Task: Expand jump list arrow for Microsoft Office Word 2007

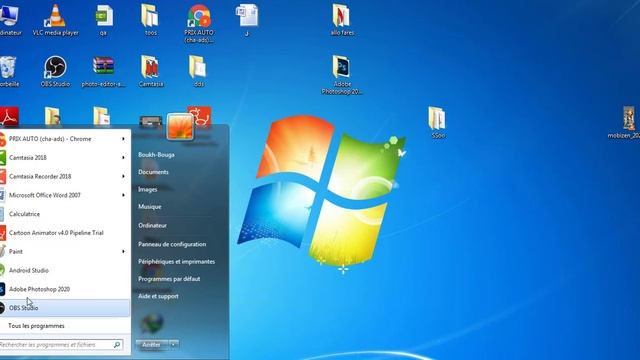Action: [123, 195]
